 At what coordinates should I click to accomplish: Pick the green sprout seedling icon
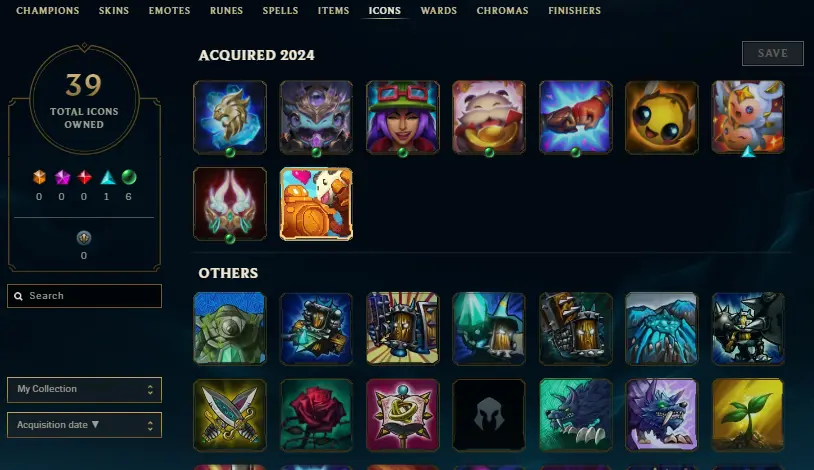(x=748, y=414)
